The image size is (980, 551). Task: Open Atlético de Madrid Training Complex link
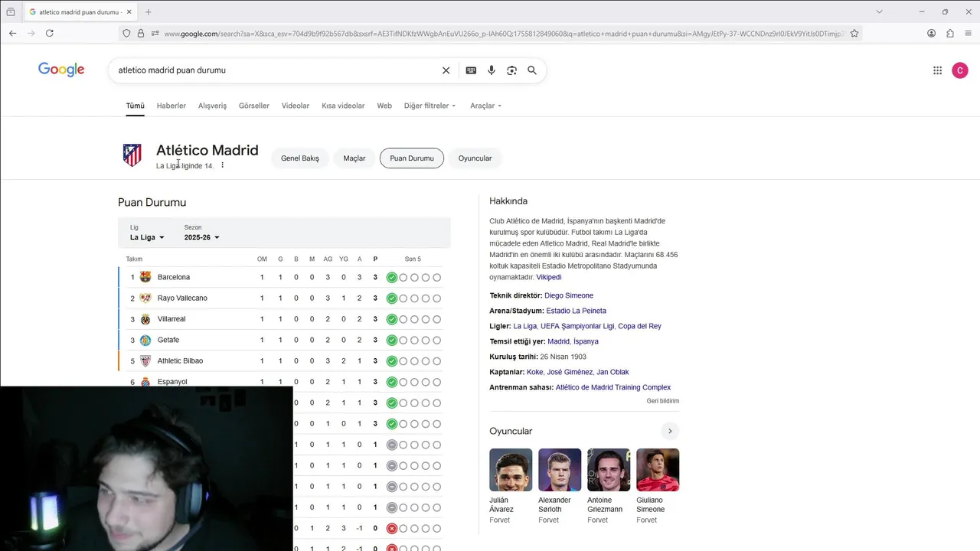click(613, 387)
